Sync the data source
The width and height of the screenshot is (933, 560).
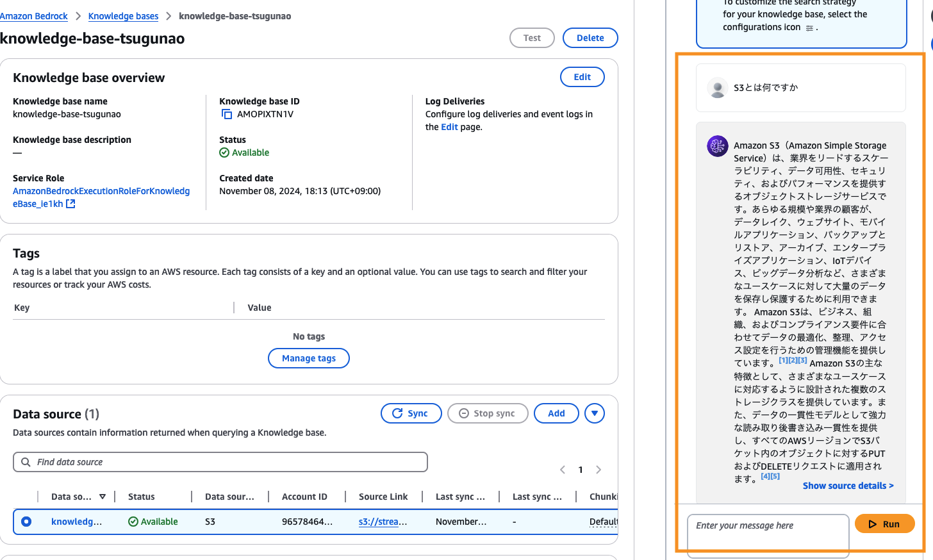tap(411, 413)
